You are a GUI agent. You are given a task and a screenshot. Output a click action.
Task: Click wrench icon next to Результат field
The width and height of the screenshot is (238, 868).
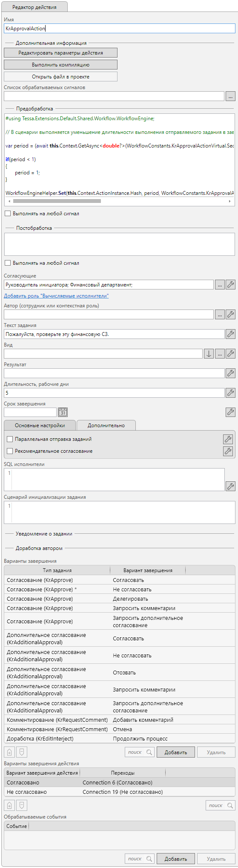(230, 373)
